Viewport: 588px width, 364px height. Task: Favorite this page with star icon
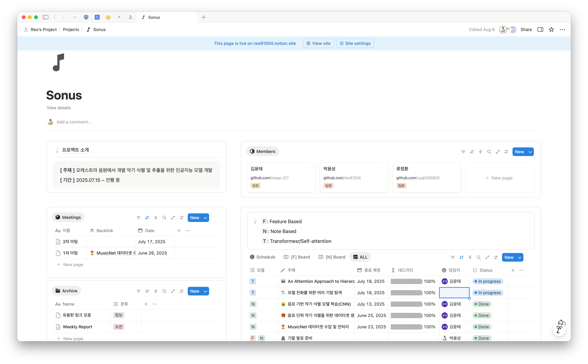pos(551,30)
